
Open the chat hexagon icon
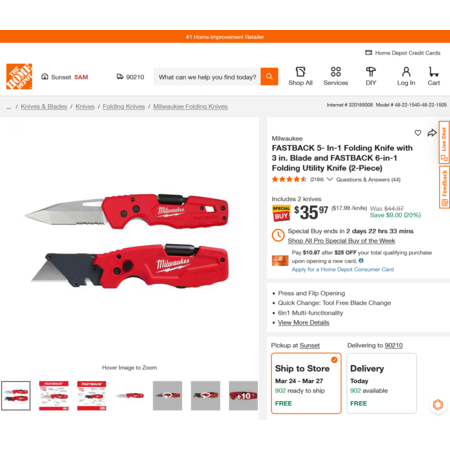click(x=438, y=405)
